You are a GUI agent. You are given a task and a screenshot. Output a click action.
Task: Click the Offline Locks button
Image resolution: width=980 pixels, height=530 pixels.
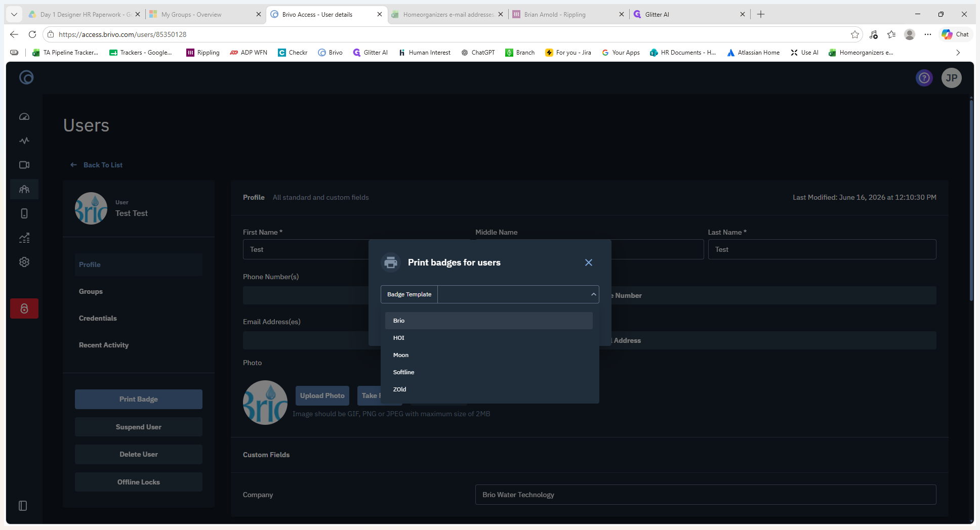(139, 482)
